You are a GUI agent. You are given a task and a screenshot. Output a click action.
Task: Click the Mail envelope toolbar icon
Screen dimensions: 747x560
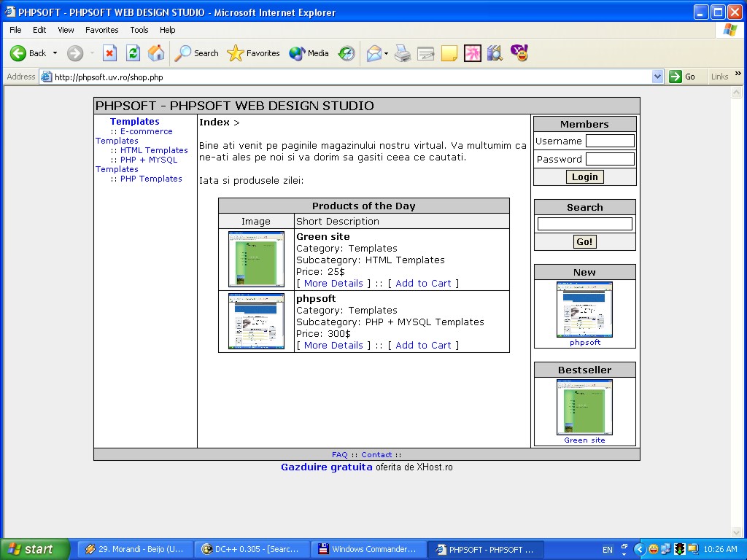[x=374, y=53]
